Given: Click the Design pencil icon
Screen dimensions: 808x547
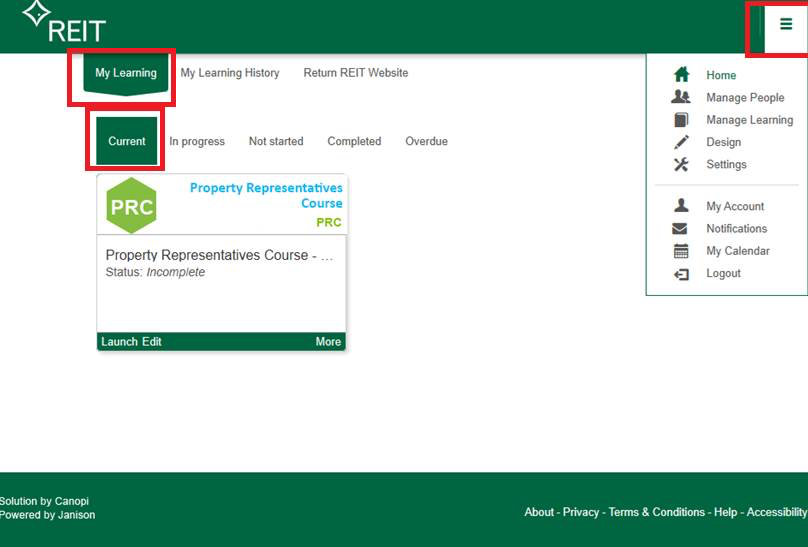Looking at the screenshot, I should click(681, 142).
